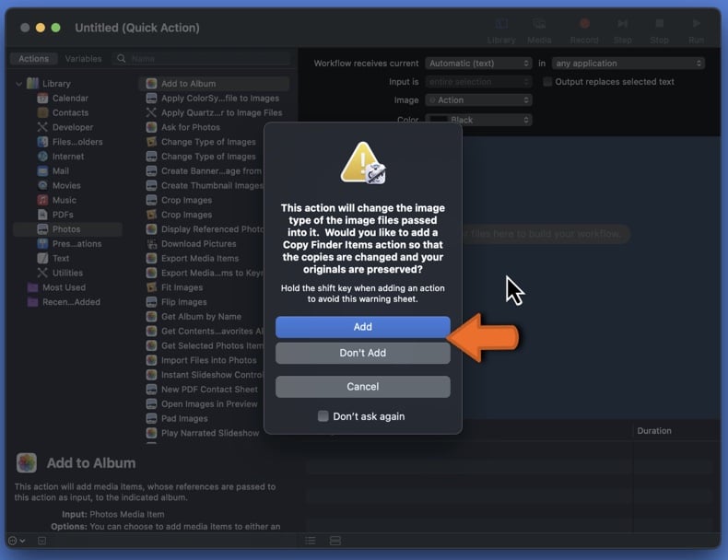Cancel the warning dialog
Image resolution: width=728 pixels, height=560 pixels.
[x=362, y=387]
